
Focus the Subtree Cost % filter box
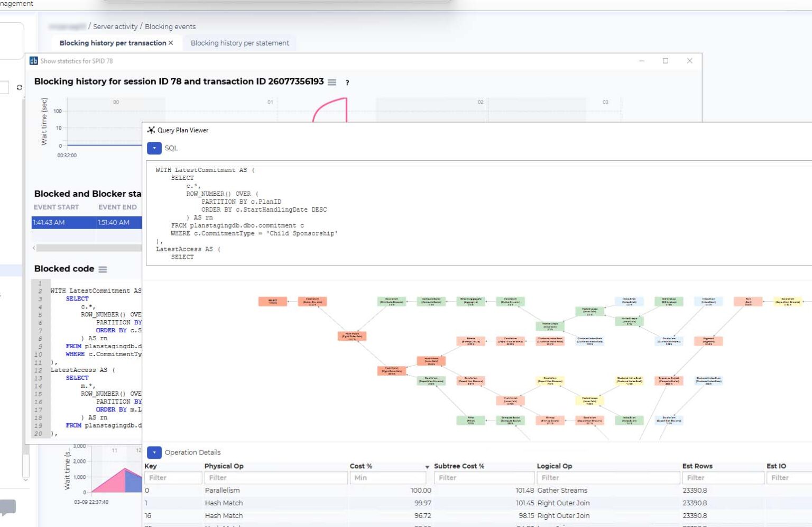click(484, 478)
